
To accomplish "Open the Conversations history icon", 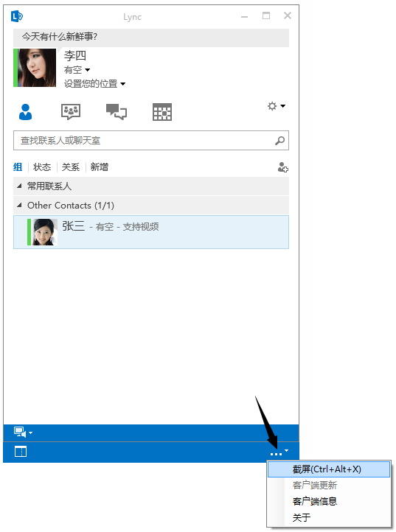I will pos(117,111).
